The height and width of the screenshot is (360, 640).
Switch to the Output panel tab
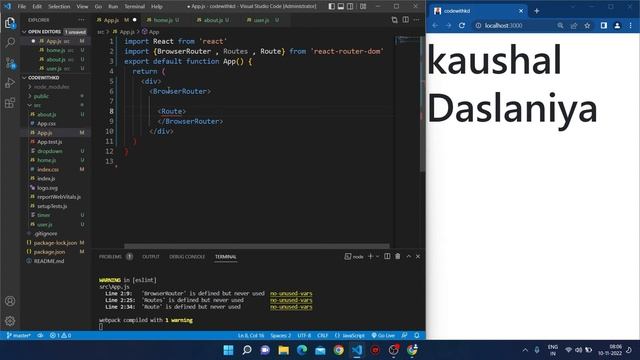(x=151, y=257)
